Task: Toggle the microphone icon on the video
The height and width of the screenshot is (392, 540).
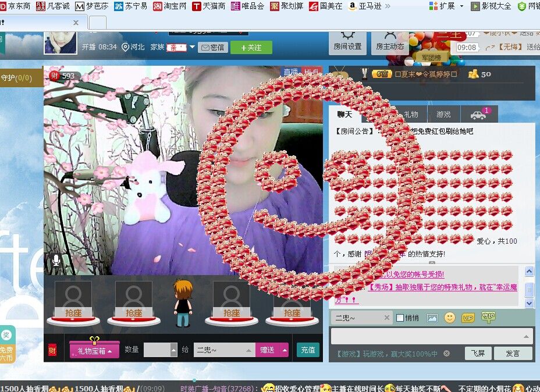Action: 56,261
